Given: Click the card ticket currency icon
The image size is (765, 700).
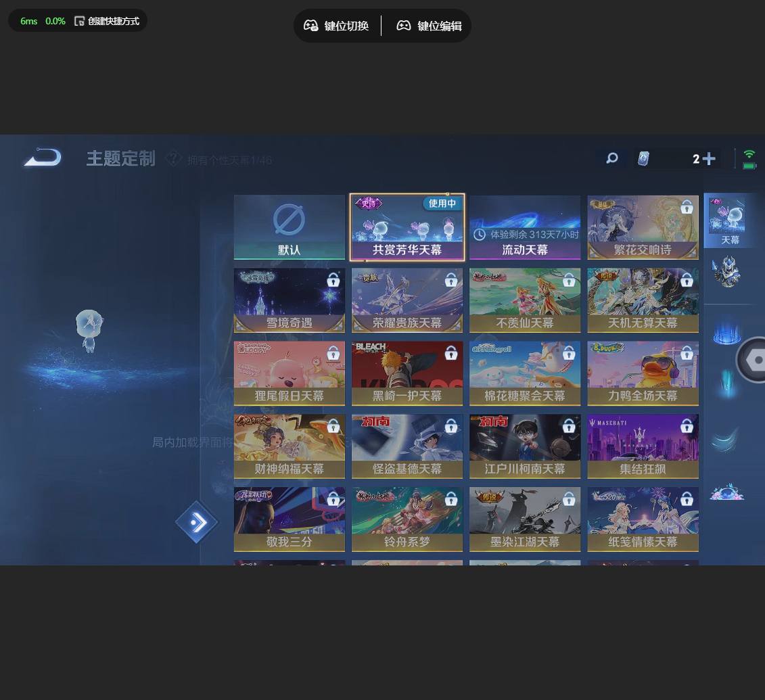Looking at the screenshot, I should click(x=643, y=158).
